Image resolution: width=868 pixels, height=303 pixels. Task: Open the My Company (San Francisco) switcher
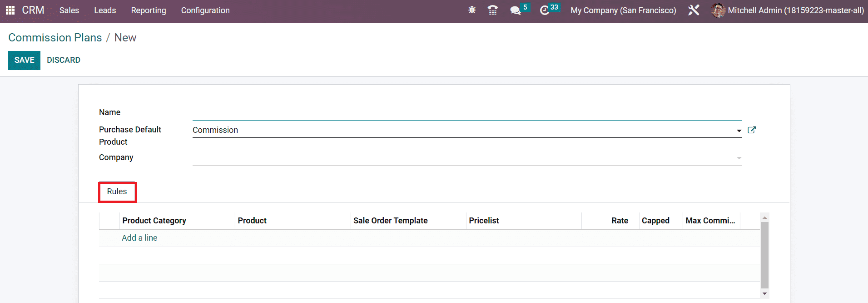[x=623, y=10]
